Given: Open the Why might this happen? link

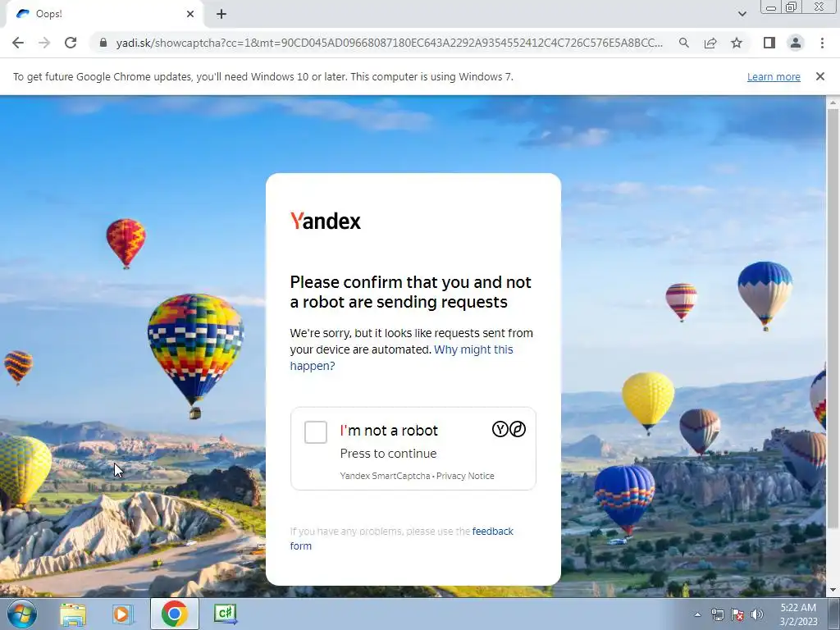Looking at the screenshot, I should 401,358.
